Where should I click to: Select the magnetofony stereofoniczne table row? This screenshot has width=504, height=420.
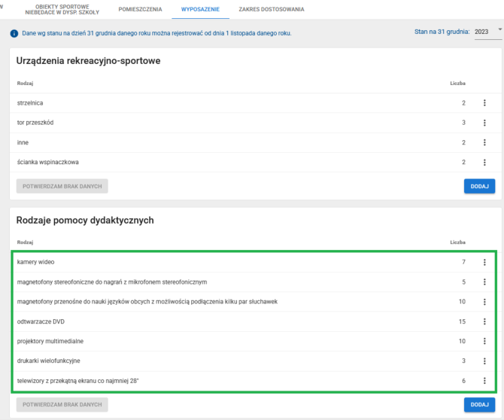226,282
